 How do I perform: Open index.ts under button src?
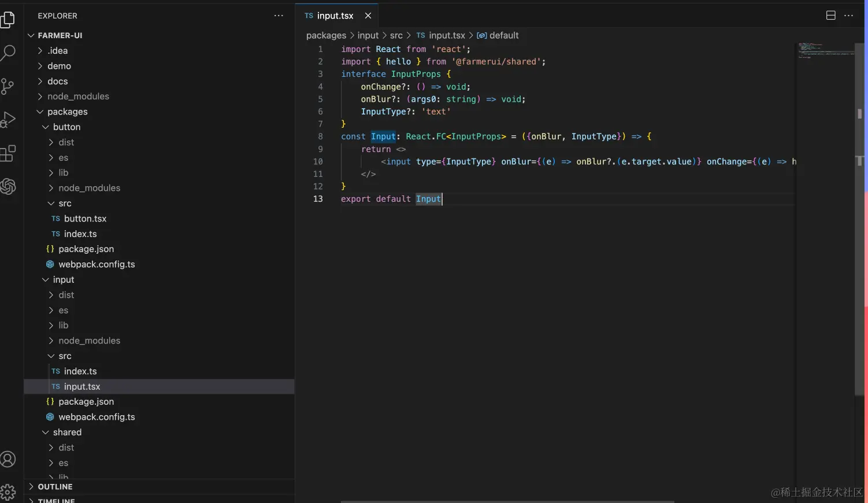click(159, 234)
